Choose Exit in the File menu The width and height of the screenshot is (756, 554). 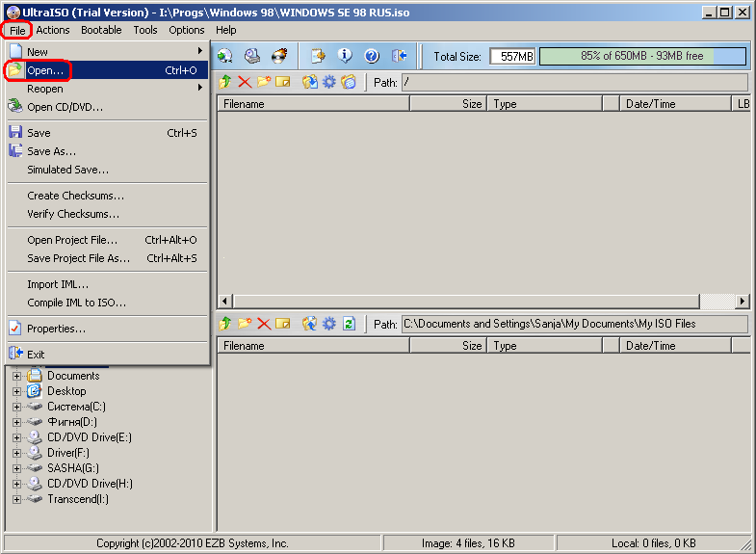point(108,355)
